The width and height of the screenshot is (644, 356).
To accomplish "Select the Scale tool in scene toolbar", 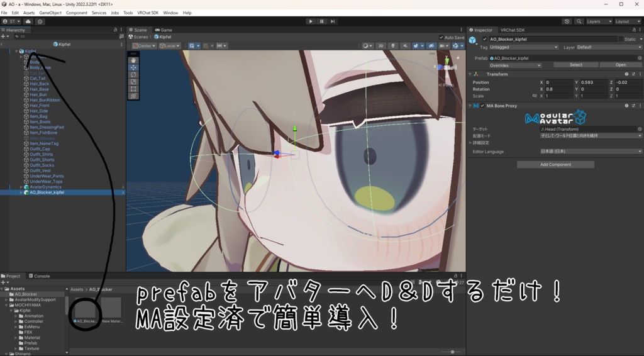I will pos(133,82).
